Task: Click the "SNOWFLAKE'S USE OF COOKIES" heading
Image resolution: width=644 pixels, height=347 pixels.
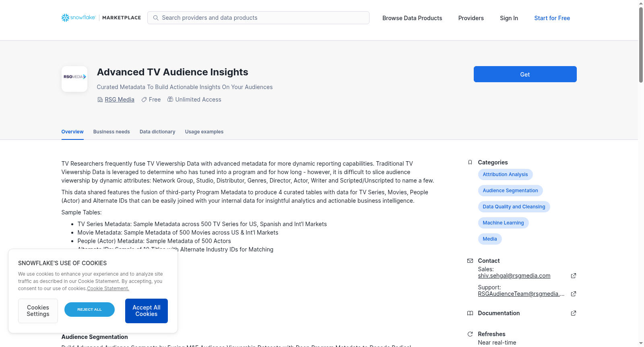Action: 62,263
